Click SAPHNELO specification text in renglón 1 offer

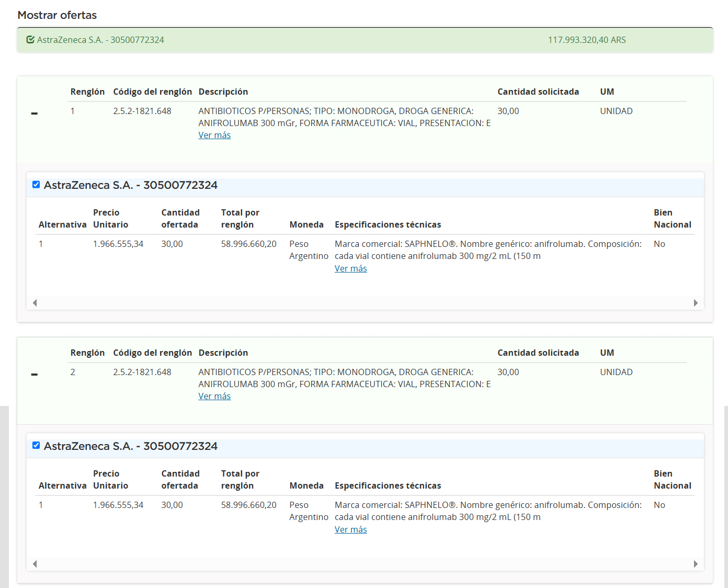click(x=488, y=250)
